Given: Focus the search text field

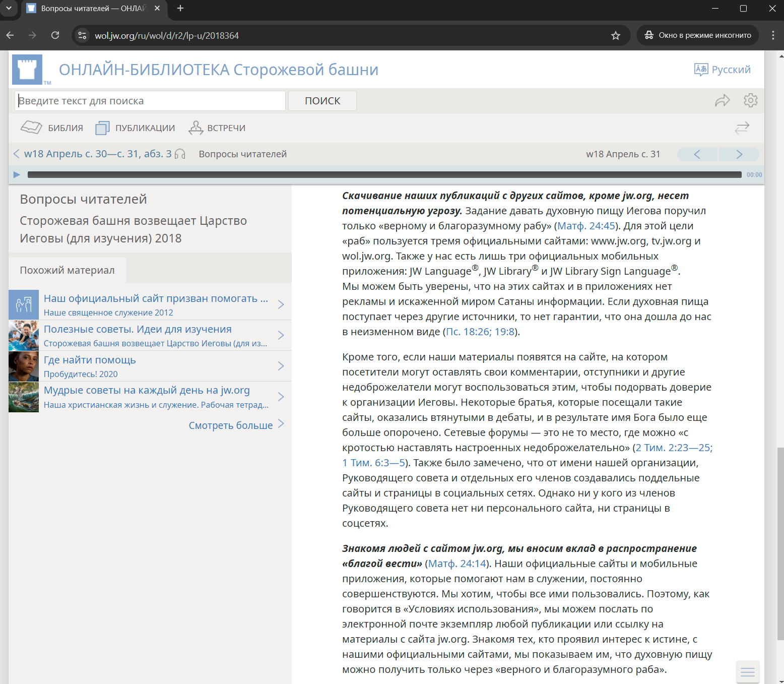Looking at the screenshot, I should tap(150, 101).
